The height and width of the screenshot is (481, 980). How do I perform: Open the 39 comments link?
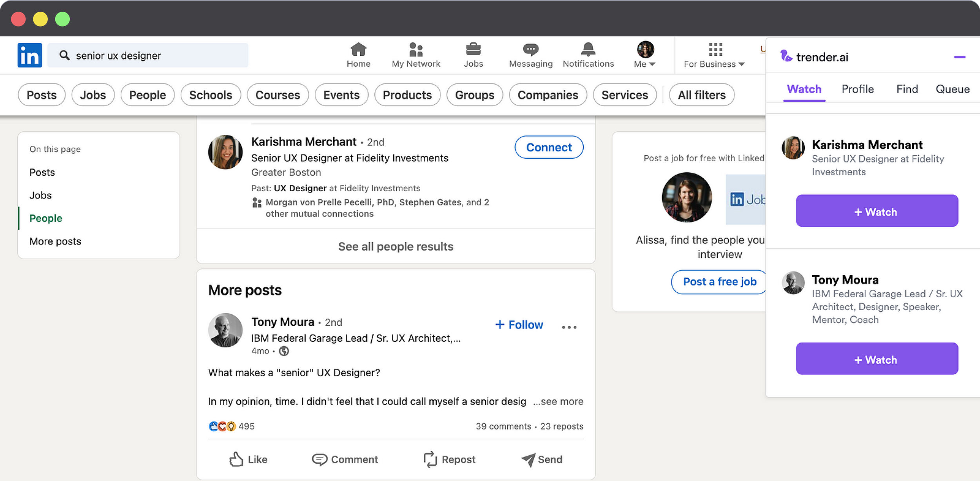[503, 426]
